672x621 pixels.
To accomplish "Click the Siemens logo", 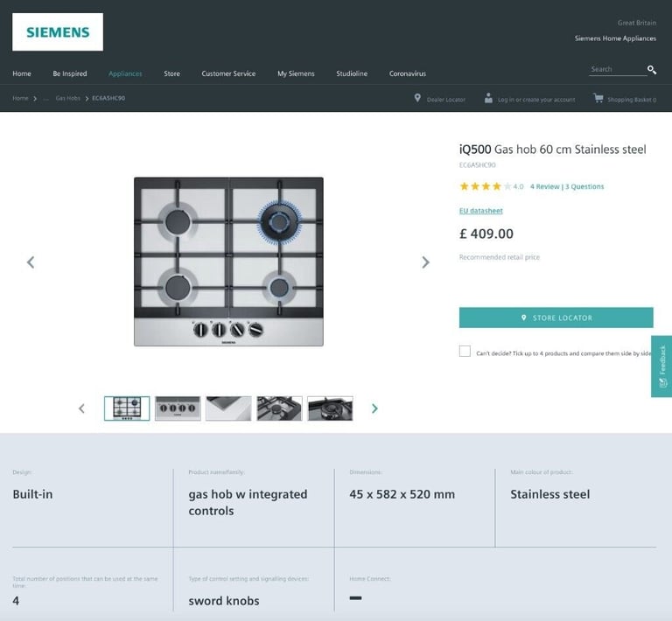I will click(58, 32).
